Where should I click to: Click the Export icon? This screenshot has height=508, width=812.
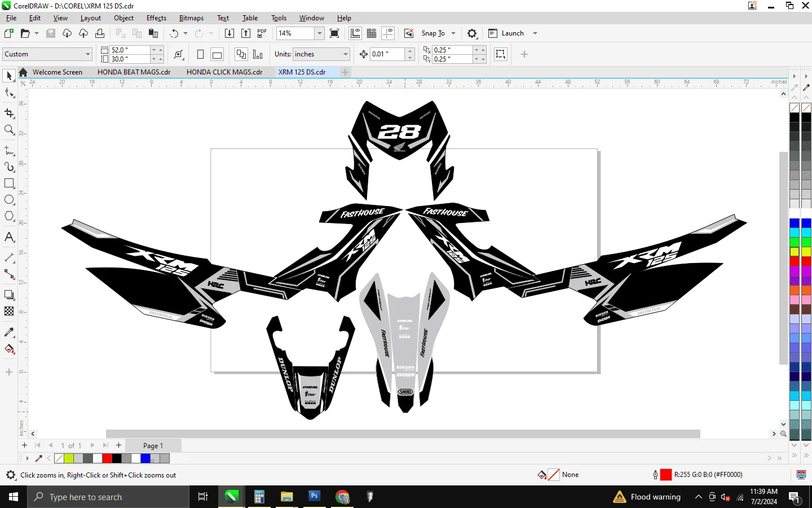(x=246, y=33)
